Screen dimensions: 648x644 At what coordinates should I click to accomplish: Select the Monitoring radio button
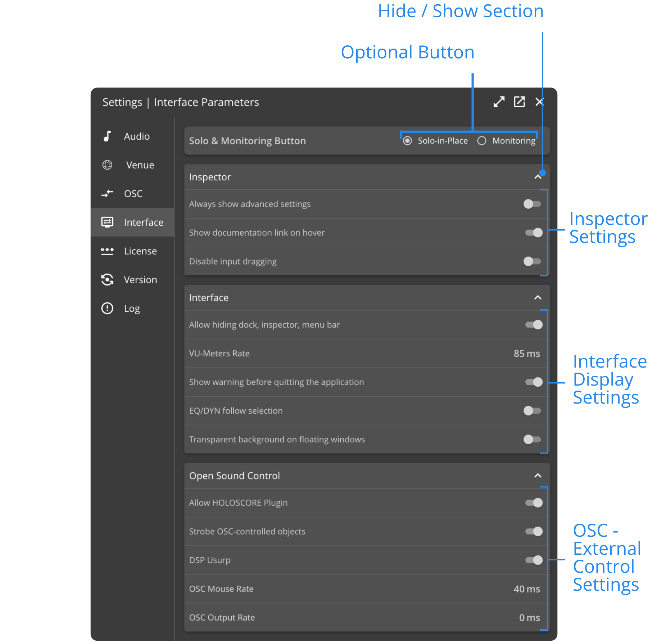[482, 141]
